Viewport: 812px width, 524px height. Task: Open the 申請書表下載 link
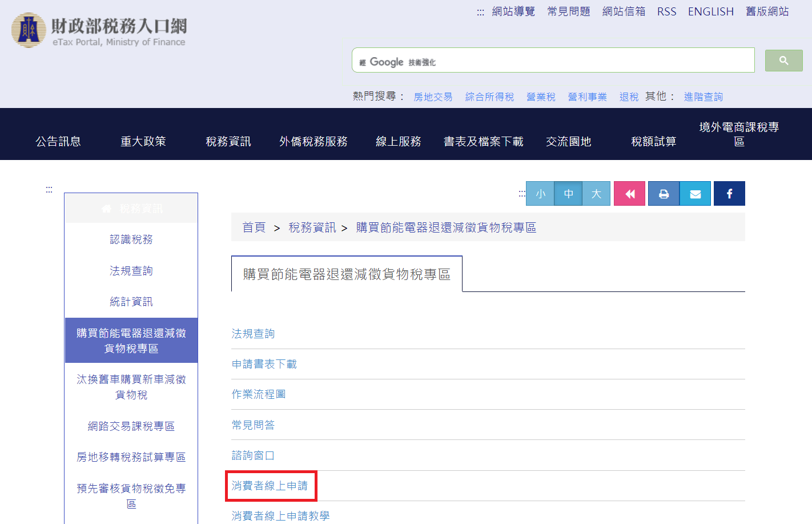point(264,364)
